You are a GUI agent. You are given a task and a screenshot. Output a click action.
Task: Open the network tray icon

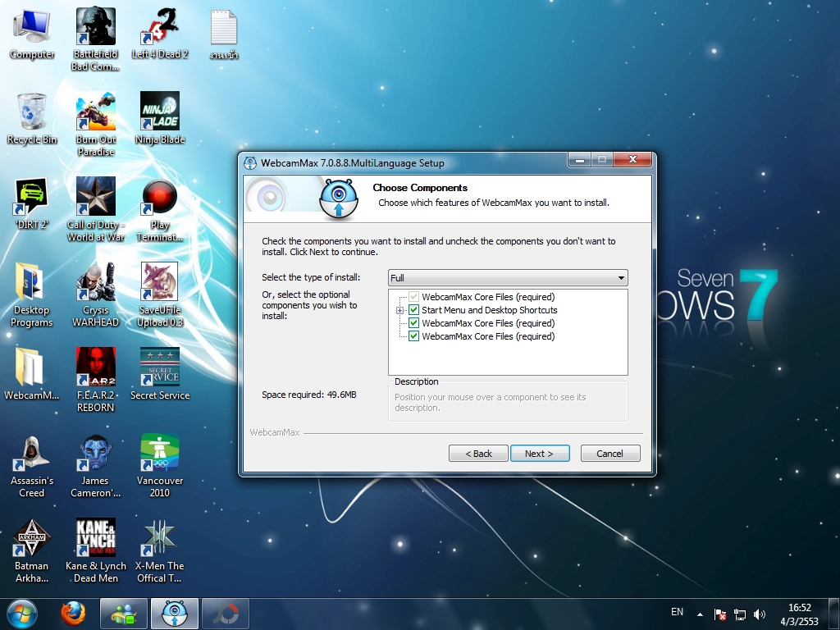pyautogui.click(x=740, y=614)
